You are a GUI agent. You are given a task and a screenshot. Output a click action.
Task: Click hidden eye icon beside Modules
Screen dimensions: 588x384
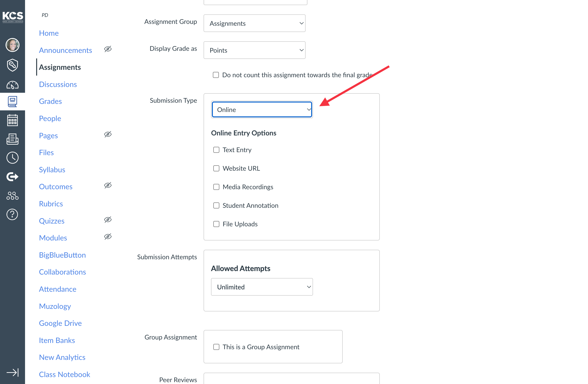click(x=108, y=237)
